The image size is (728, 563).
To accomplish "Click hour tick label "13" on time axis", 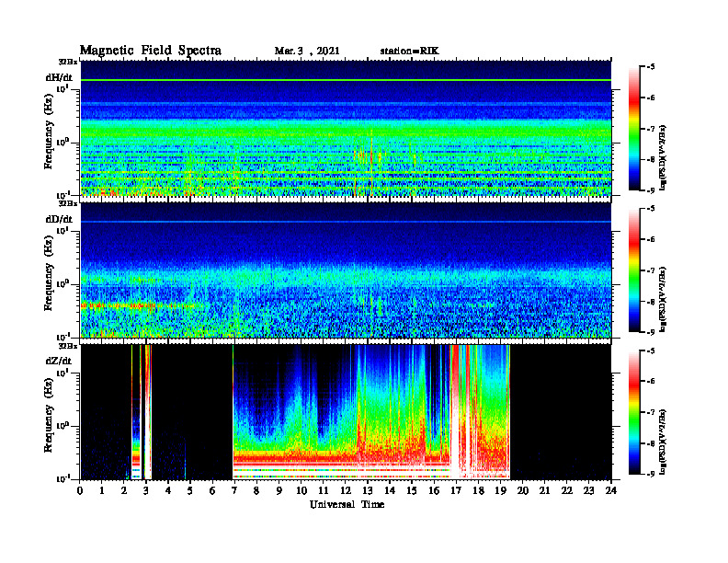I will 368,491.
